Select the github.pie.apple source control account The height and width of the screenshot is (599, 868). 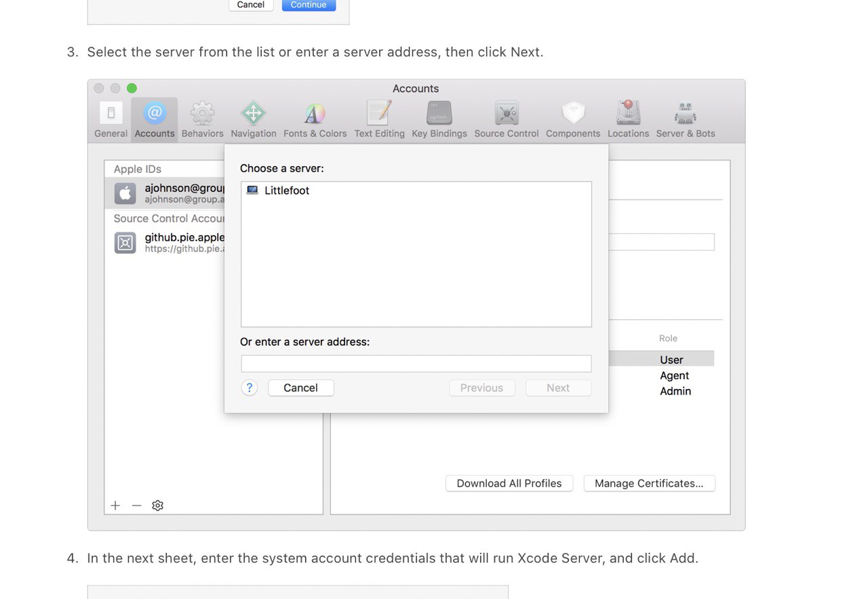(x=165, y=243)
